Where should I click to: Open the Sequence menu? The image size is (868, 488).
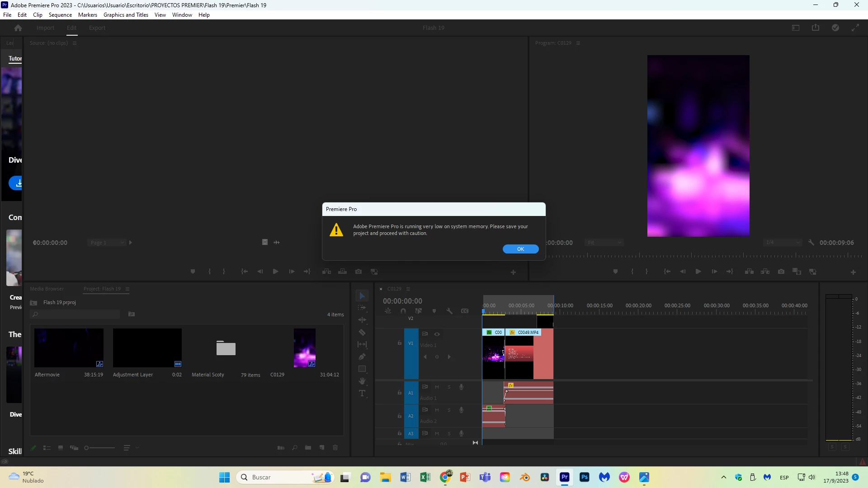click(60, 15)
